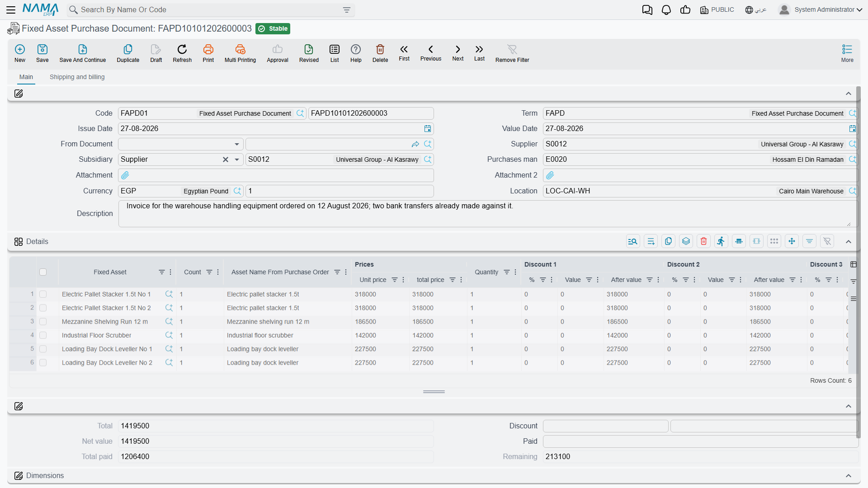Check row 5 Loading Bay Dock Leveller No 1 checkbox
The image size is (868, 488).
[x=43, y=349]
